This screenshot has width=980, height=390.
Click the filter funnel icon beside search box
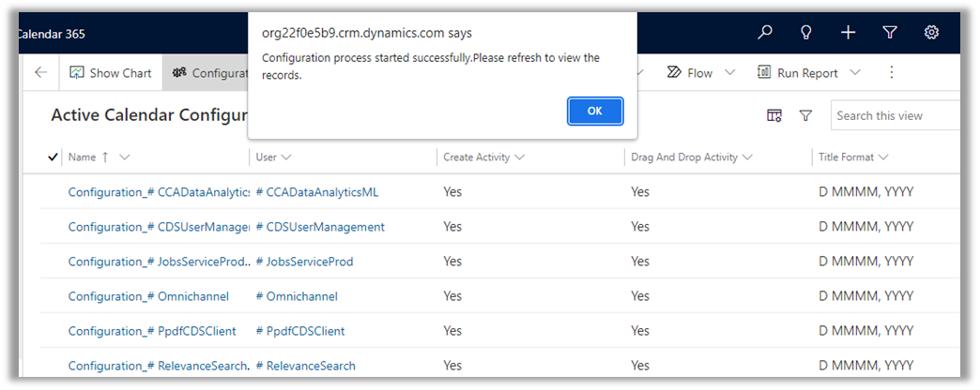pos(805,115)
